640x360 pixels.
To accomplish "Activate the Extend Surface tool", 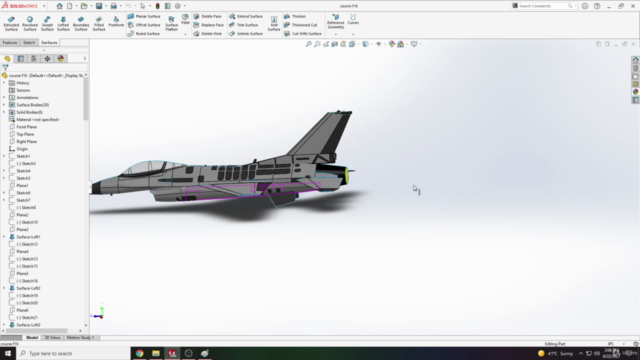I will [246, 16].
